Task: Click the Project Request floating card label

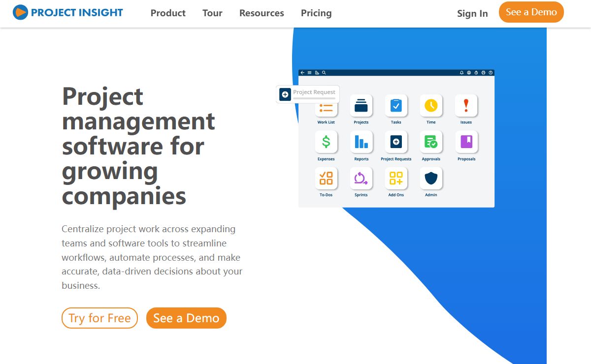Action: (x=314, y=92)
